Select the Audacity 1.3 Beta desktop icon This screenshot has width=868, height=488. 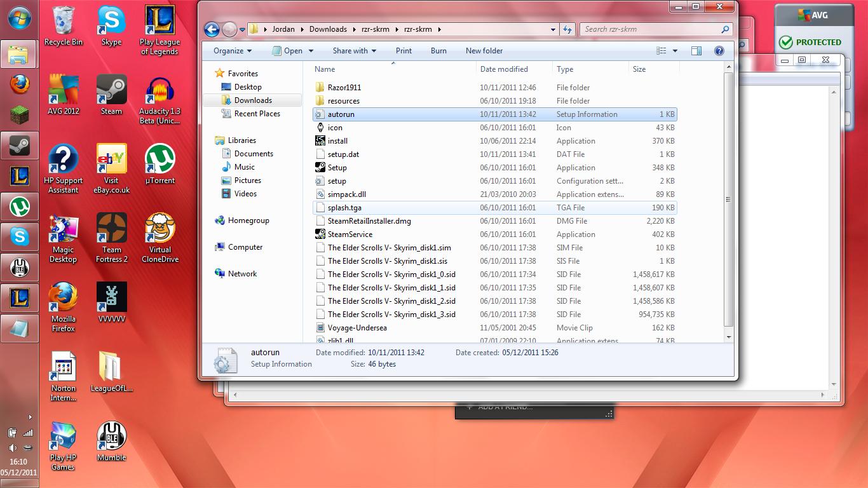(160, 100)
